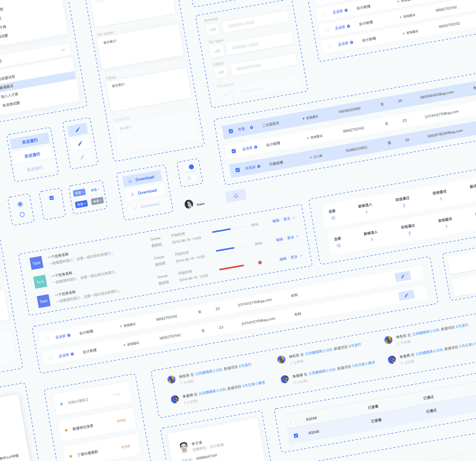Click the Filled text area
The width and height of the screenshot is (476, 461).
coord(149,90)
